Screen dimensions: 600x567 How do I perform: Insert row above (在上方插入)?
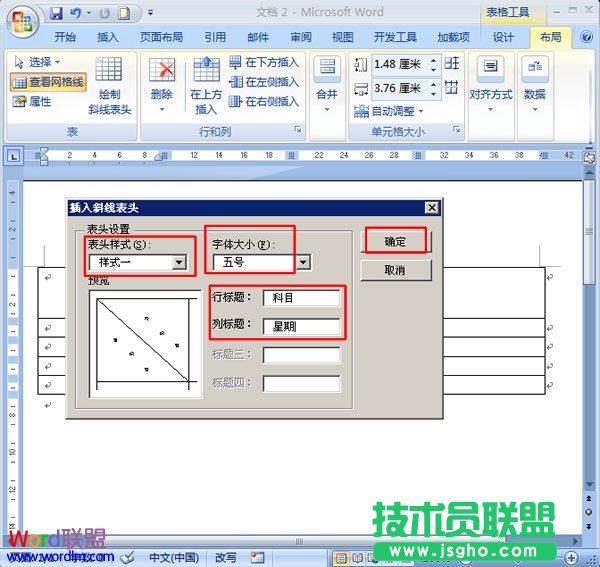pyautogui.click(x=206, y=86)
